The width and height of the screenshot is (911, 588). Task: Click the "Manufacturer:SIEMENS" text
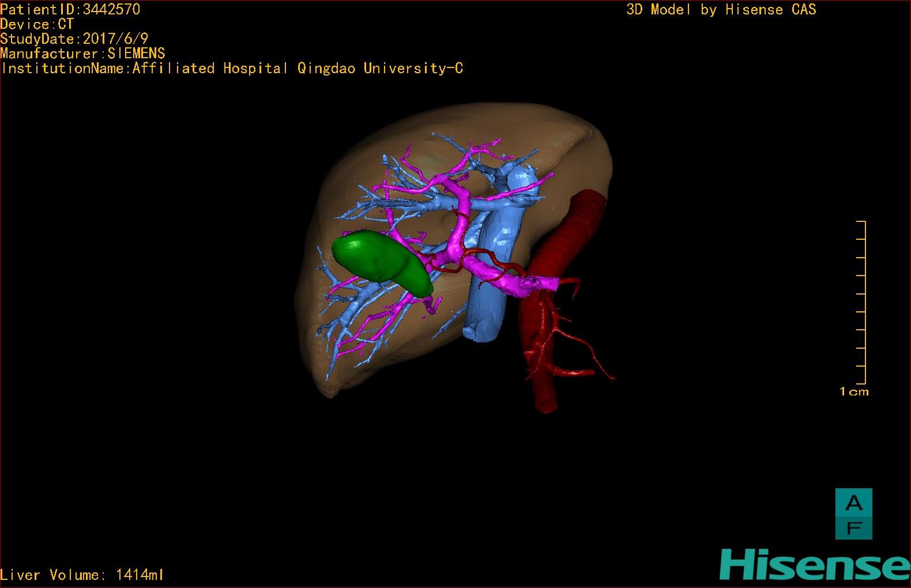[x=83, y=54]
